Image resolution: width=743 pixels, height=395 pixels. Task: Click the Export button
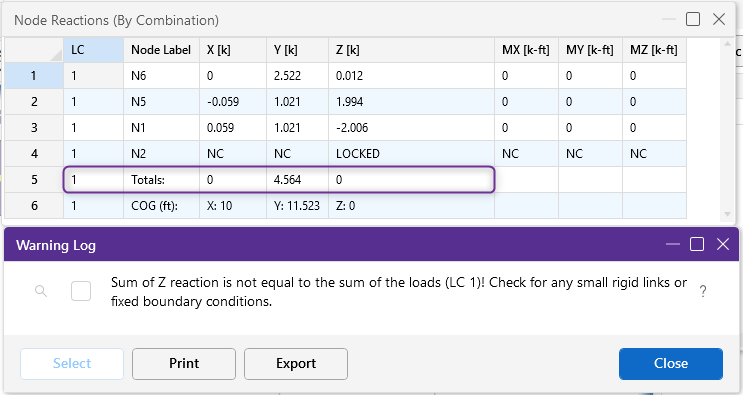(x=296, y=364)
